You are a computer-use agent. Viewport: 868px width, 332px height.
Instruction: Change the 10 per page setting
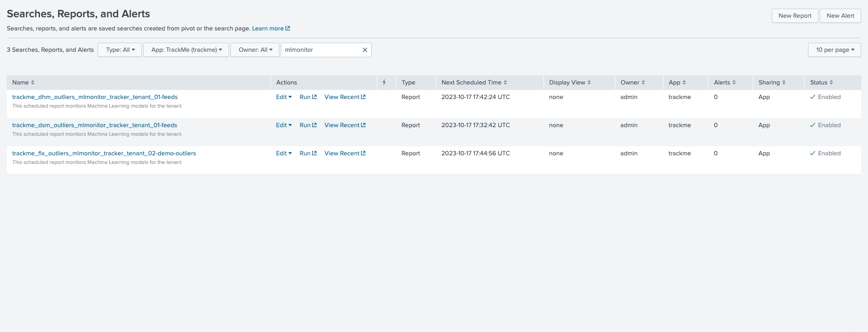pos(834,50)
